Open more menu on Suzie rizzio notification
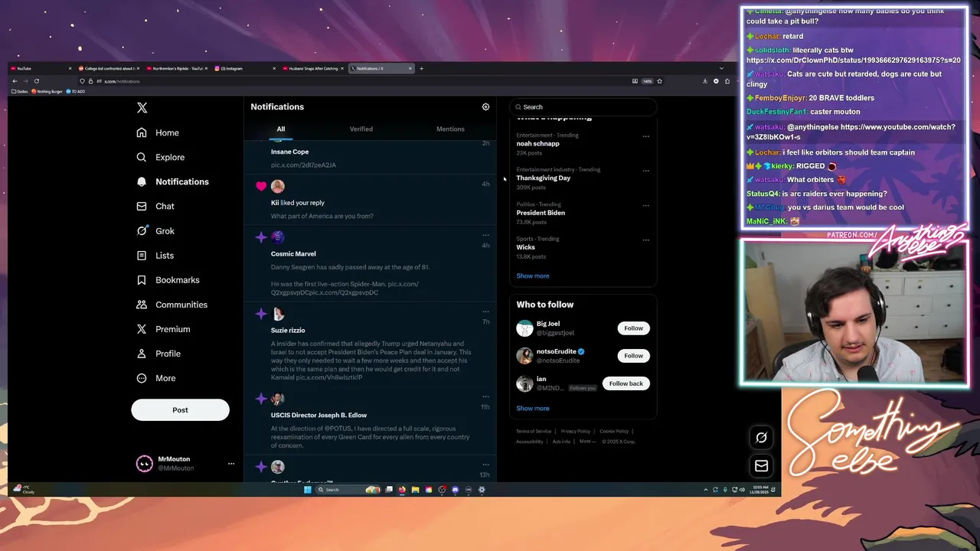 [x=485, y=311]
